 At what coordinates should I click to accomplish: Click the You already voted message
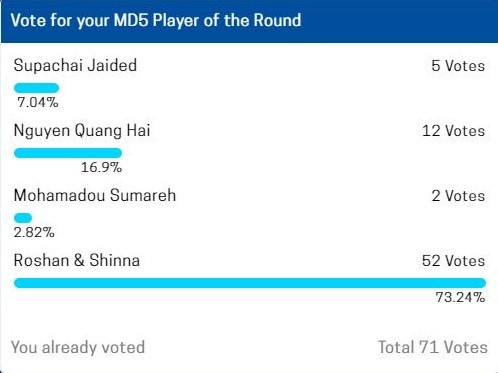tap(78, 347)
